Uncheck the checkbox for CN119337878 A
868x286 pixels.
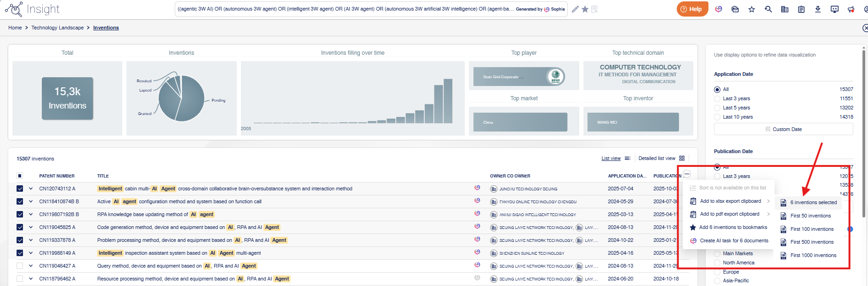(20, 240)
